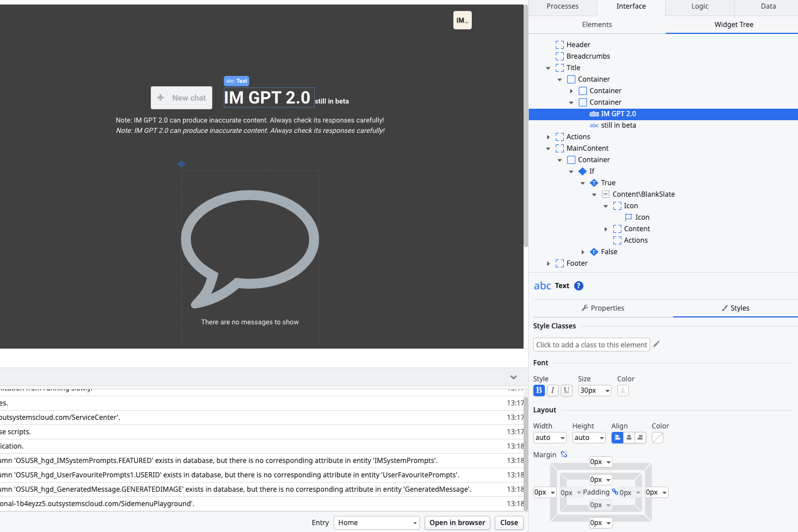Switch to the Properties tab
798x532 pixels.
coord(602,308)
